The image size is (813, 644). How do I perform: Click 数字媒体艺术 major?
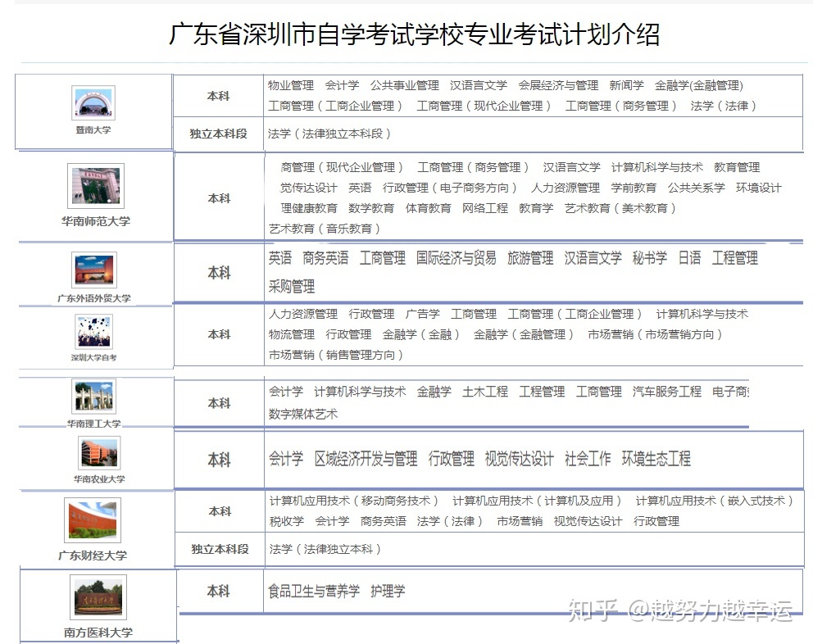(x=302, y=414)
